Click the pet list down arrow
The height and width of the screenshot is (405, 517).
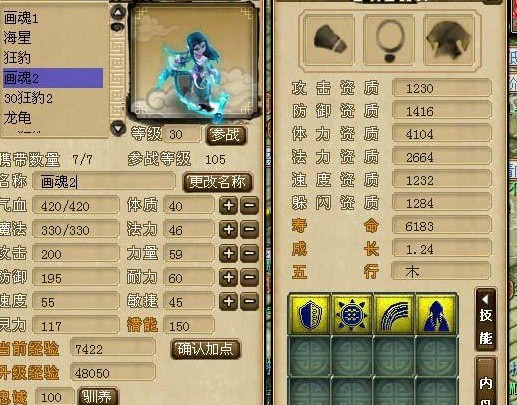(x=118, y=128)
